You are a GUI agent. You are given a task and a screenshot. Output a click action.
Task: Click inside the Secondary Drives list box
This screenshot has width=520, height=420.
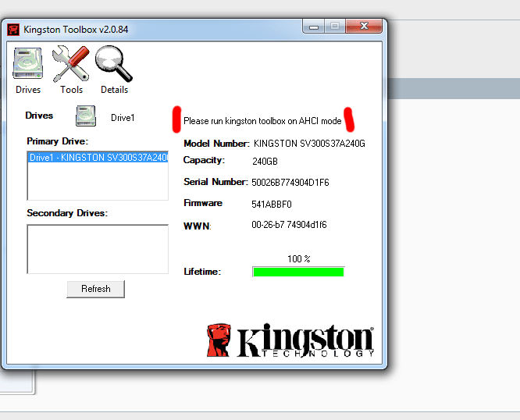click(x=98, y=249)
